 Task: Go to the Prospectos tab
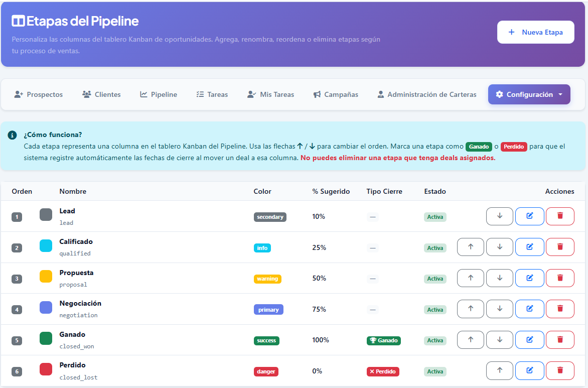coord(39,94)
